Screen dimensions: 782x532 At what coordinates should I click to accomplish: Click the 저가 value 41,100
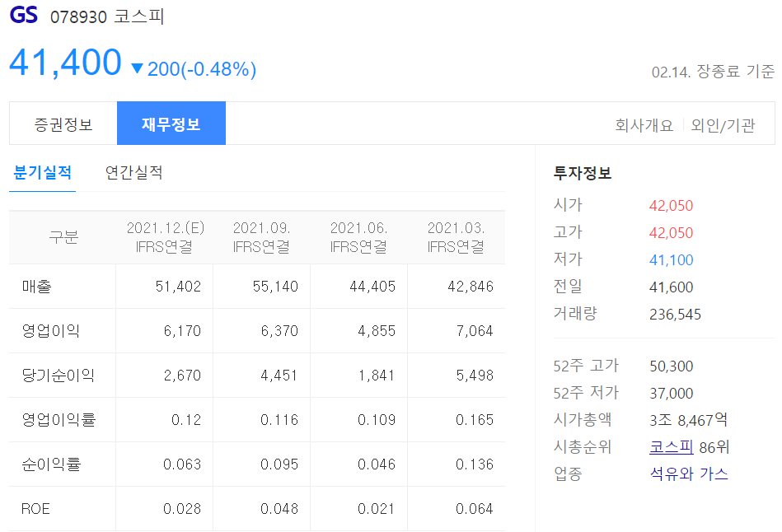(671, 259)
